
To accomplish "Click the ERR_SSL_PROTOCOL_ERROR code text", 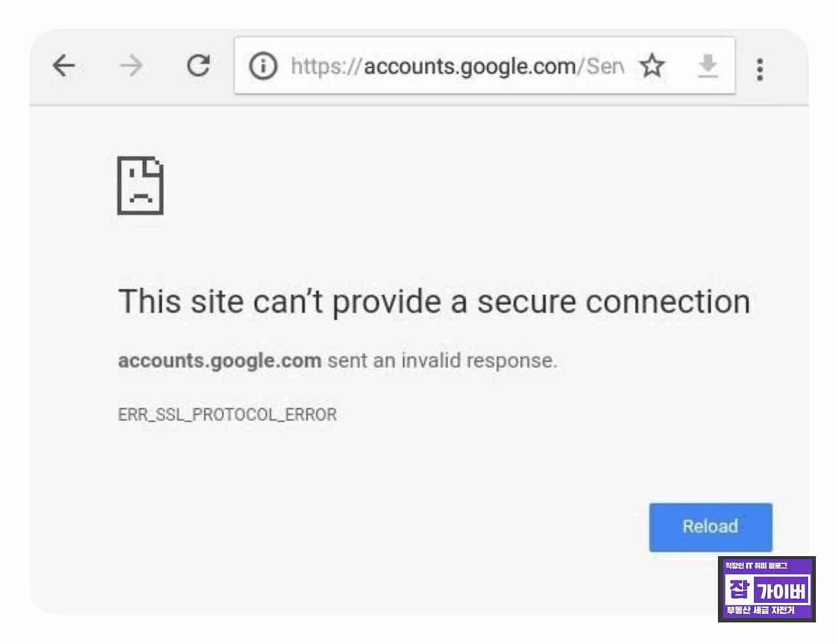I will 227,414.
